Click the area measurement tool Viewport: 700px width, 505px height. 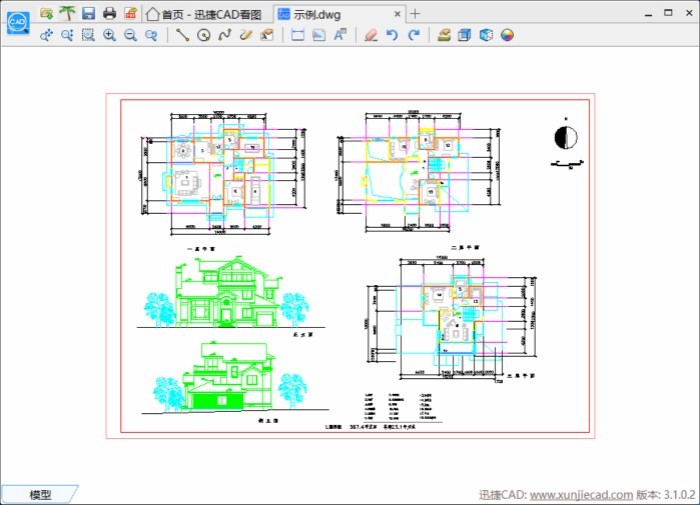coord(319,35)
